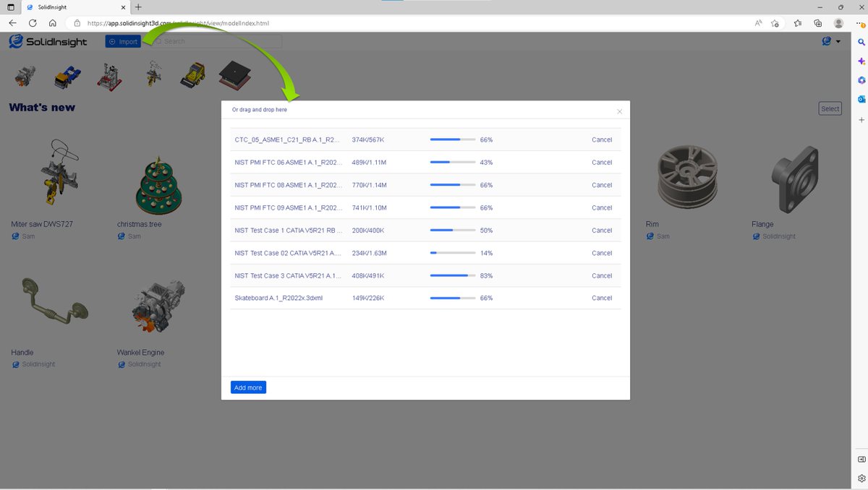Image resolution: width=868 pixels, height=490 pixels.
Task: Click the home icon in the browser toolbar
Action: tap(51, 22)
